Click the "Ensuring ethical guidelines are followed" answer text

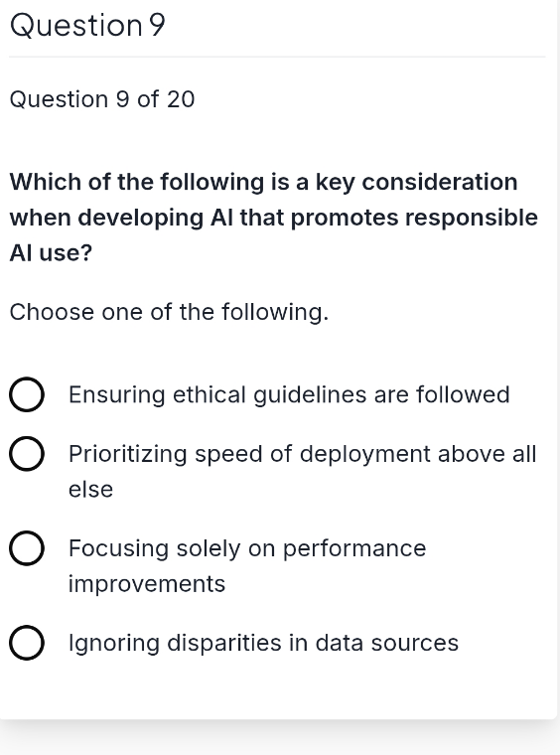pos(289,394)
